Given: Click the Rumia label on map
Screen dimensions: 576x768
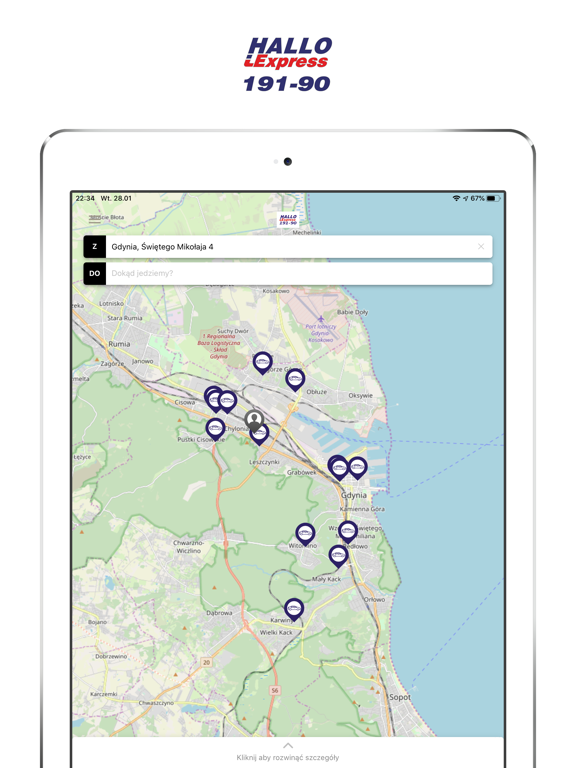Looking at the screenshot, I should point(119,344).
